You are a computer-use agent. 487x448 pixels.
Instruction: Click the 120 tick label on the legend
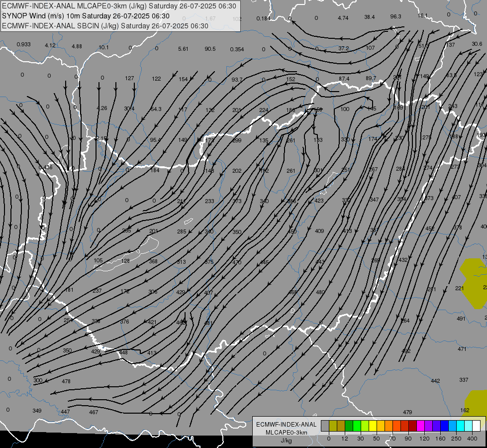424,439
